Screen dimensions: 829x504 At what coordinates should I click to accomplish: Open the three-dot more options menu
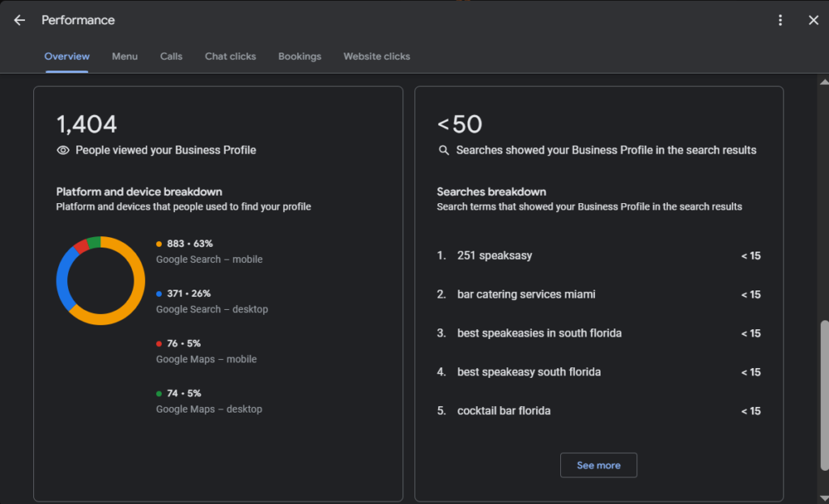click(780, 20)
